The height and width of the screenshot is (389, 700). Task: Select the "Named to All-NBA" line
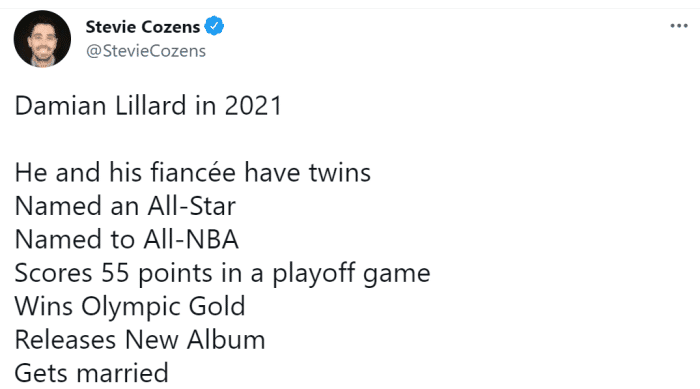(x=127, y=239)
